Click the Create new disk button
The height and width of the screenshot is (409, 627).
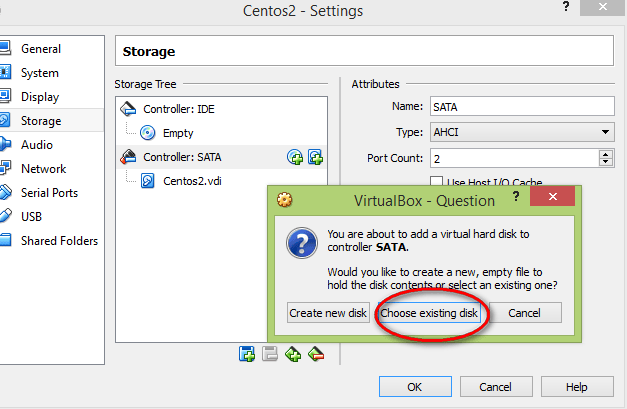328,313
